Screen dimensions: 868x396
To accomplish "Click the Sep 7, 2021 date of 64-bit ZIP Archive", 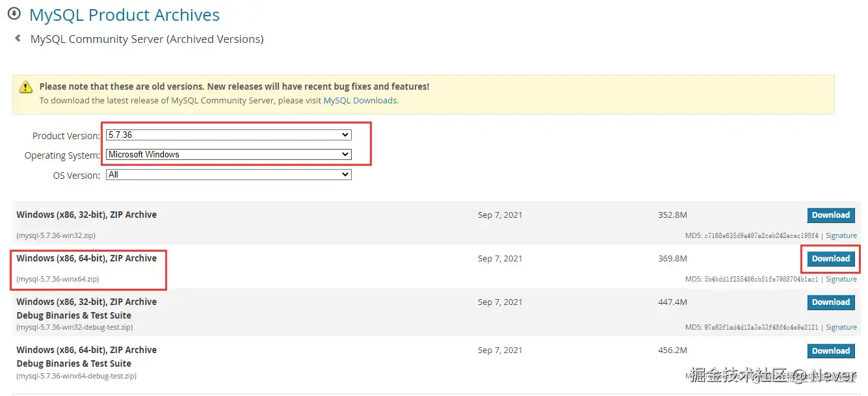I will [500, 258].
